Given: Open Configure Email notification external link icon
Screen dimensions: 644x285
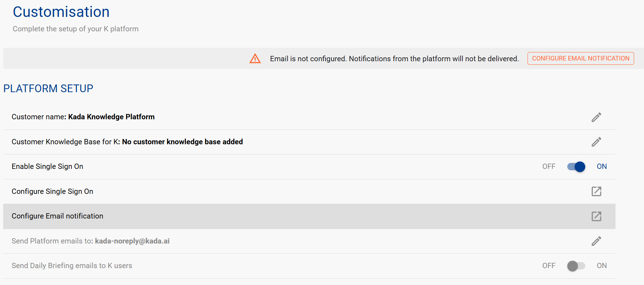Looking at the screenshot, I should 596,216.
